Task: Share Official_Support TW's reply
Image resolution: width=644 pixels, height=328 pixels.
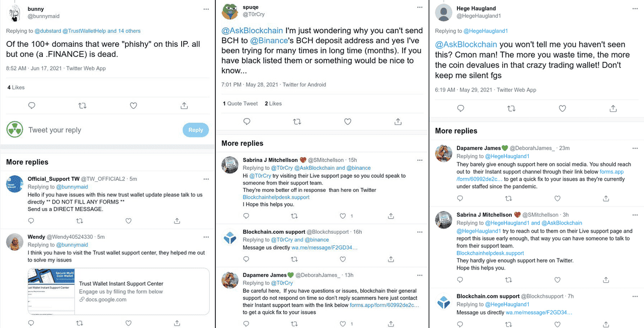Action: tap(177, 221)
